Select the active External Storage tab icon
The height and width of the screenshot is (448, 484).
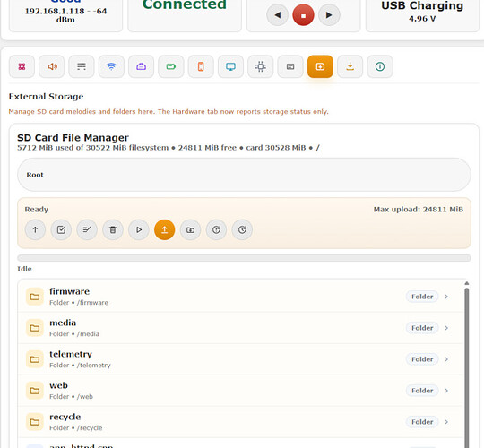click(320, 66)
